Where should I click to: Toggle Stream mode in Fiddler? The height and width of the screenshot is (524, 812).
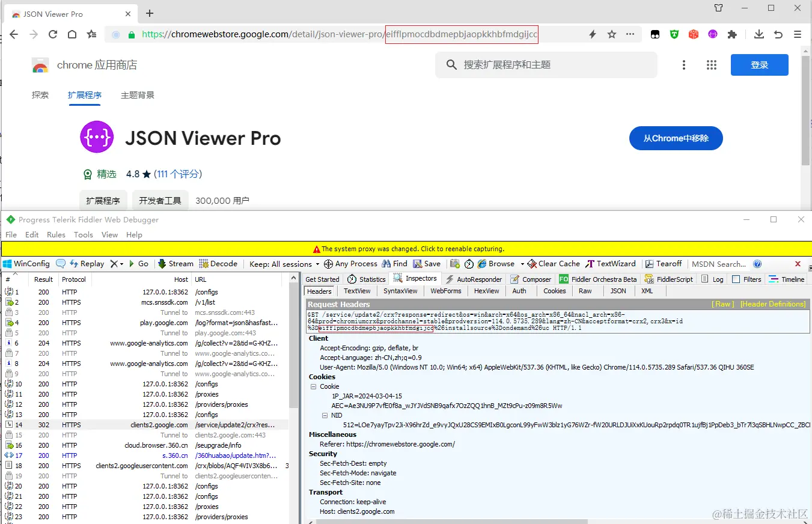[x=176, y=264]
